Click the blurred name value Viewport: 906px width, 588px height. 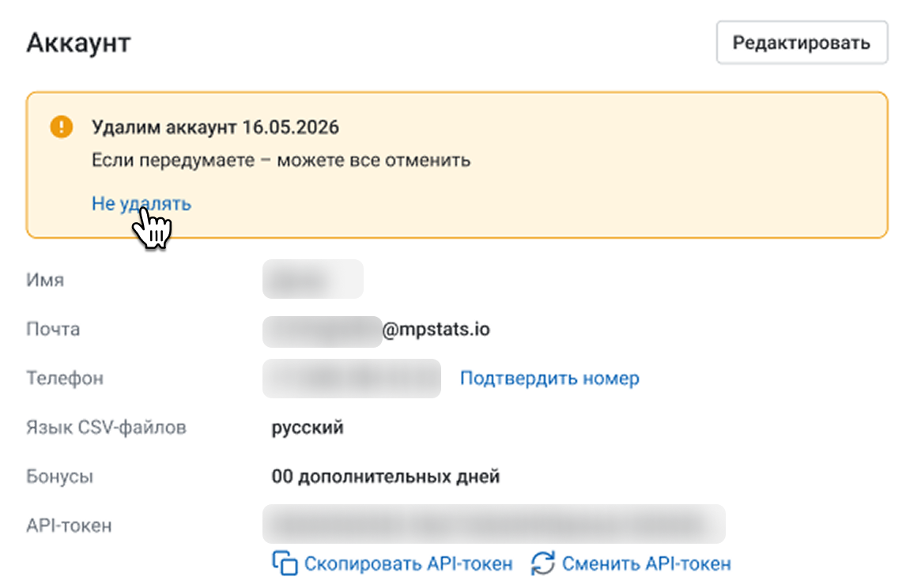coord(312,280)
